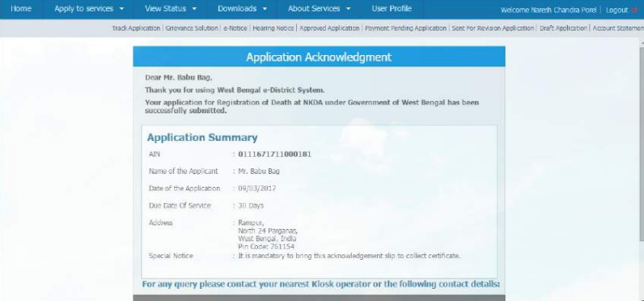Click the Special Notice mandatory slip text
The image size is (644, 301).
[x=350, y=256]
